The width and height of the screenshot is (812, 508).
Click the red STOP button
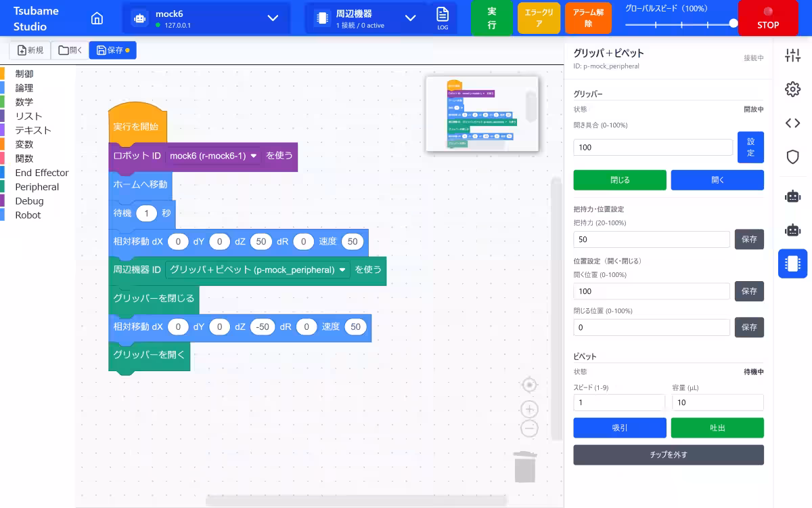[x=768, y=18]
